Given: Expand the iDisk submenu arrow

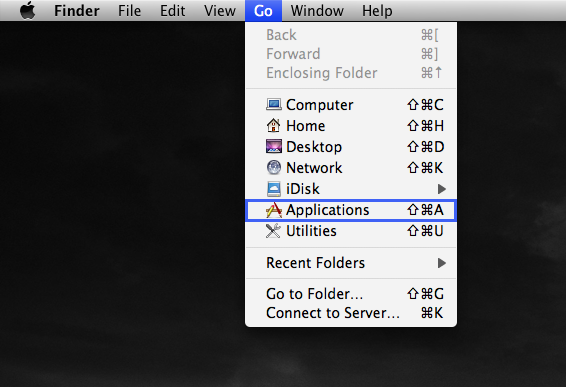Looking at the screenshot, I should (x=441, y=189).
